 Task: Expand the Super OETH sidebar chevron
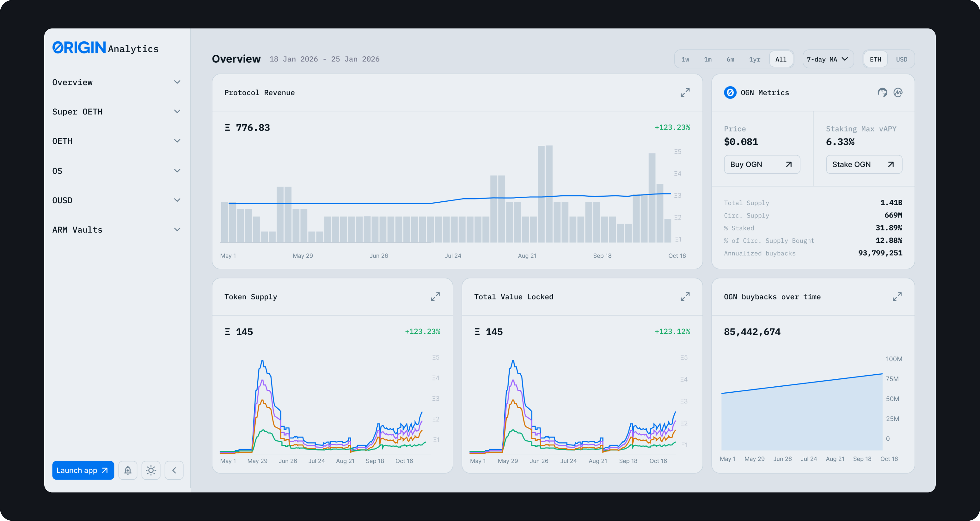177,112
